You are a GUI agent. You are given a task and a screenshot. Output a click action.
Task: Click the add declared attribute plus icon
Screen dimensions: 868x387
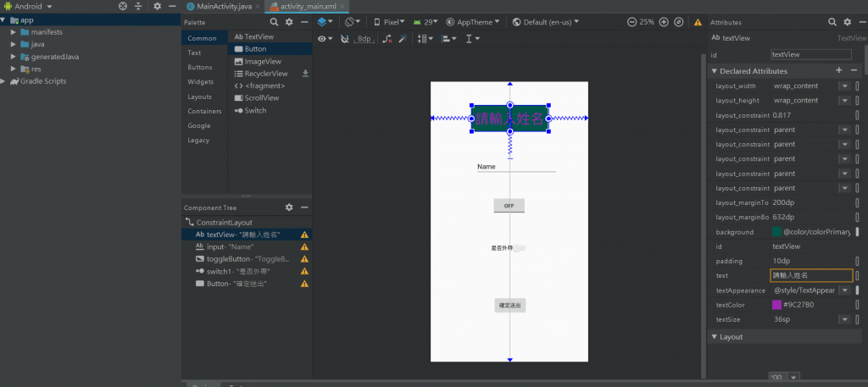click(x=839, y=71)
